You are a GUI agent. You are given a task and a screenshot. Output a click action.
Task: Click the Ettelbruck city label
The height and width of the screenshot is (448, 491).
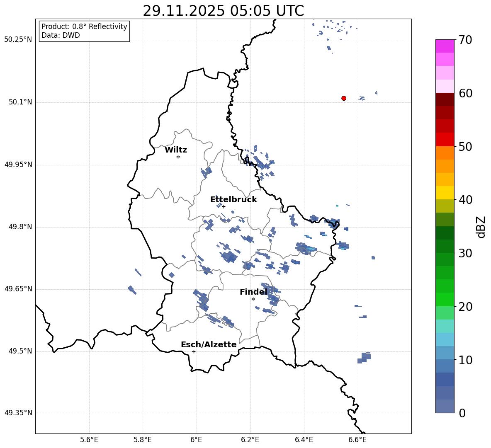[233, 200]
